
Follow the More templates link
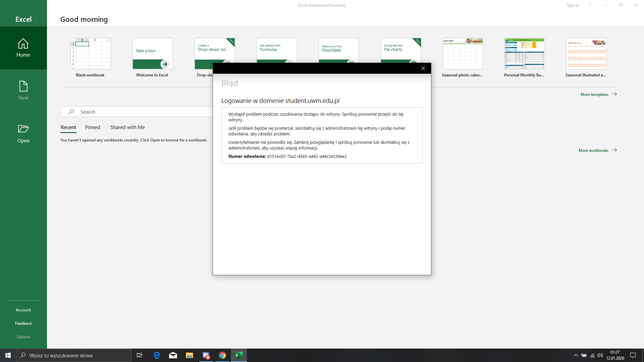pyautogui.click(x=599, y=95)
